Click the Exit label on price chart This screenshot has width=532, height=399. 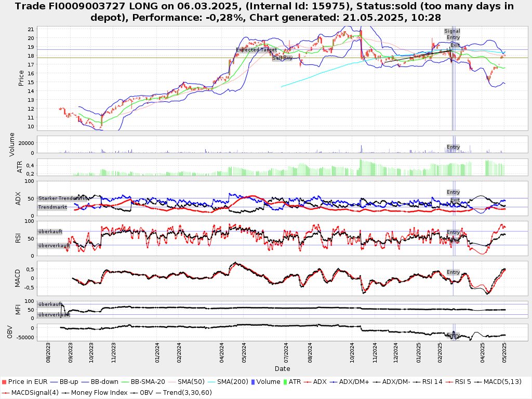(x=455, y=45)
